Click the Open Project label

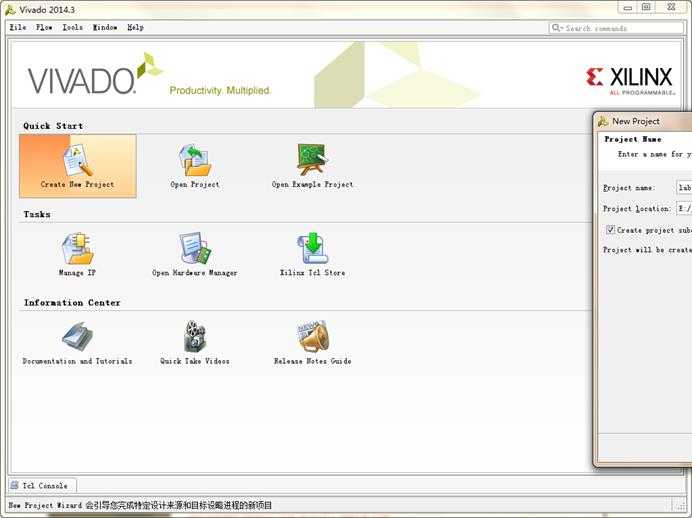(x=195, y=184)
